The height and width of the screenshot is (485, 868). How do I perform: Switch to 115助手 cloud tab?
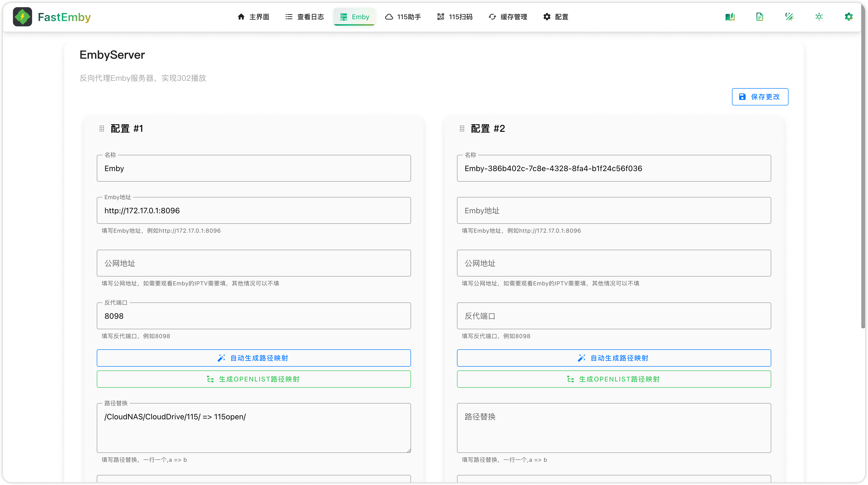click(x=403, y=17)
